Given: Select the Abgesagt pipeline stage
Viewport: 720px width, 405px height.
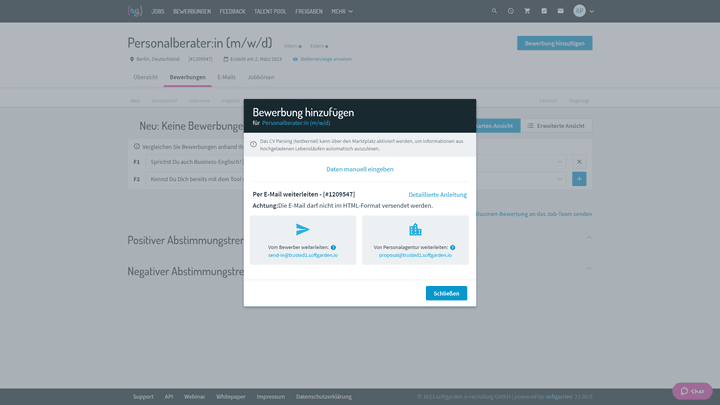Looking at the screenshot, I should pyautogui.click(x=579, y=101).
